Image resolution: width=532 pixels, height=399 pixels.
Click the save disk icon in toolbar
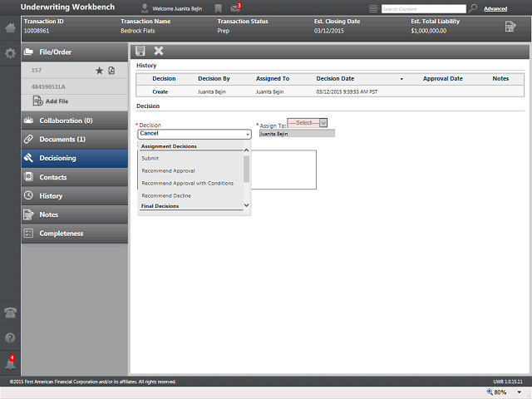pos(140,51)
